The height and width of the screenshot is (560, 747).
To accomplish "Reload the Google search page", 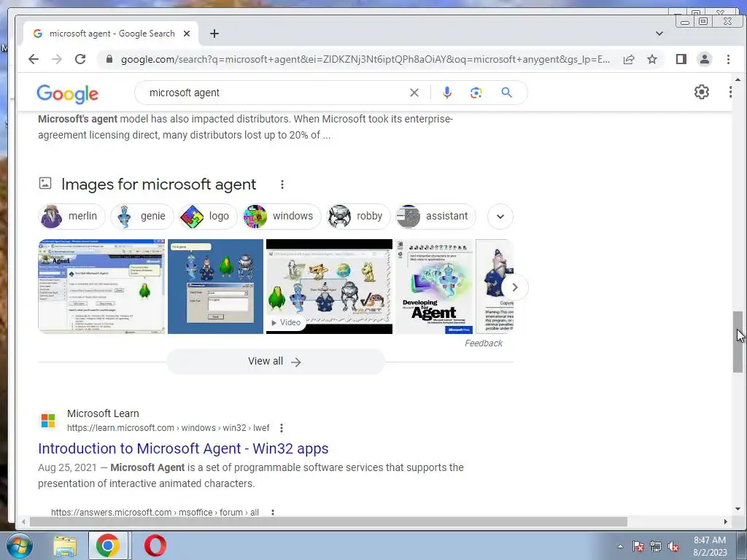I will coord(80,59).
